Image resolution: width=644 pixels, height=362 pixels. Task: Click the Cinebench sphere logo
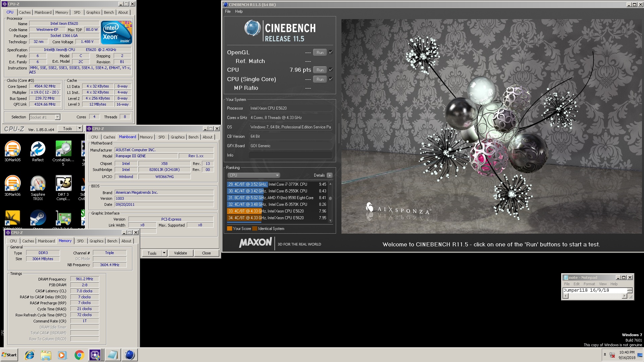click(x=252, y=28)
